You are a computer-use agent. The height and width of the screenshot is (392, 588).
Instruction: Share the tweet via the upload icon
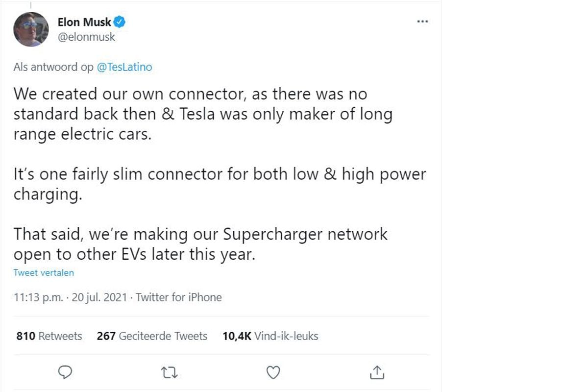[x=376, y=372]
